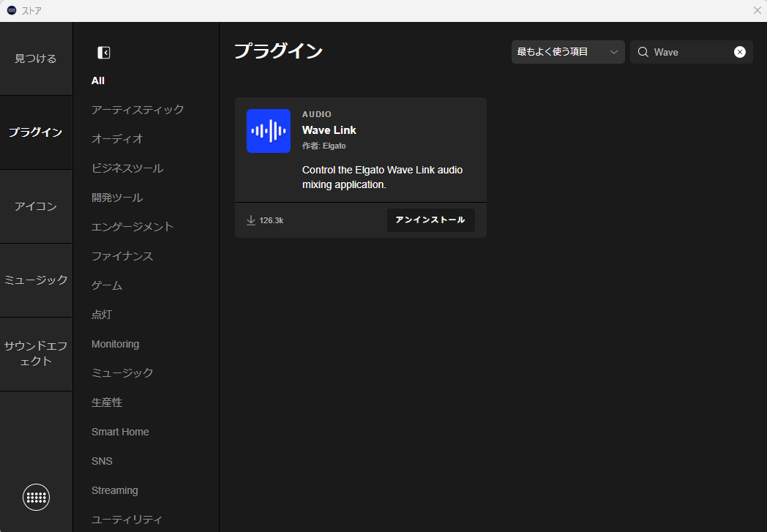
Task: Open the サウンドエフェクト tab
Action: coord(36,353)
